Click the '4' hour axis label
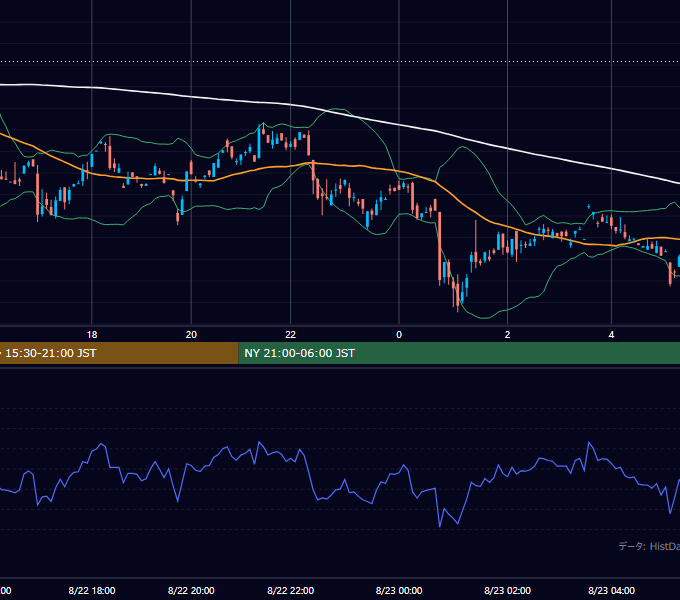Image resolution: width=680 pixels, height=600 pixels. point(611,335)
